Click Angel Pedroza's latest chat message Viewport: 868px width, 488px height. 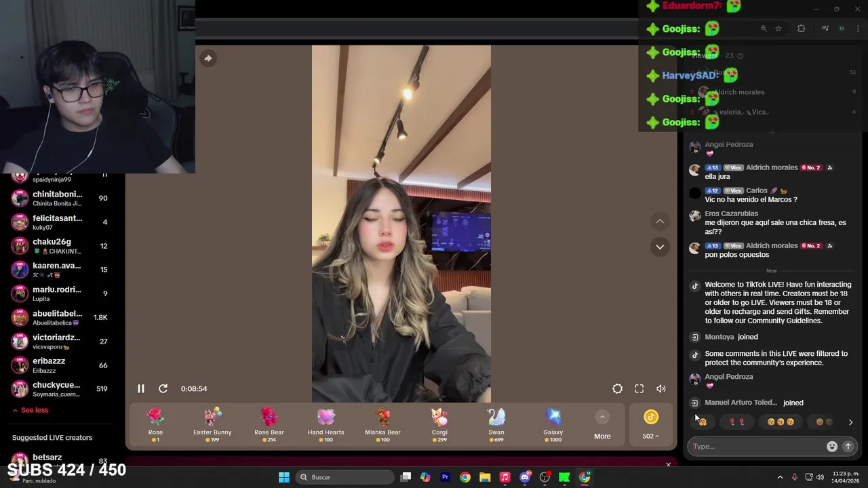tap(709, 386)
